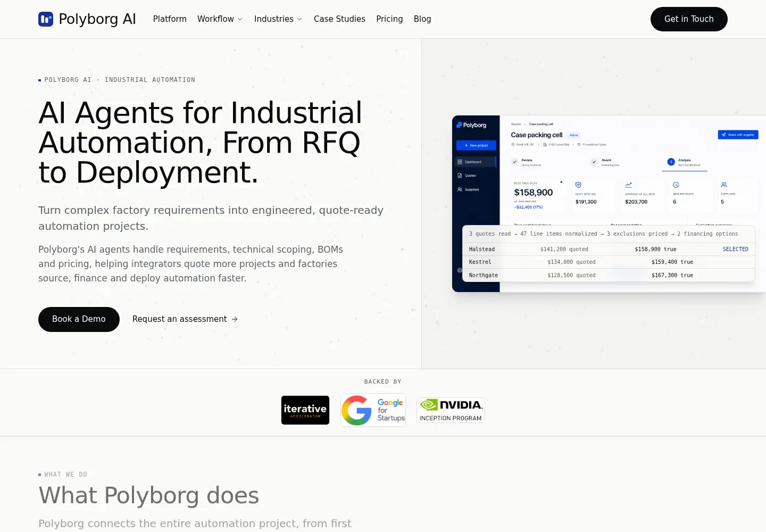Click the New project button in the dashboard preview
The height and width of the screenshot is (532, 766).
pos(476,145)
